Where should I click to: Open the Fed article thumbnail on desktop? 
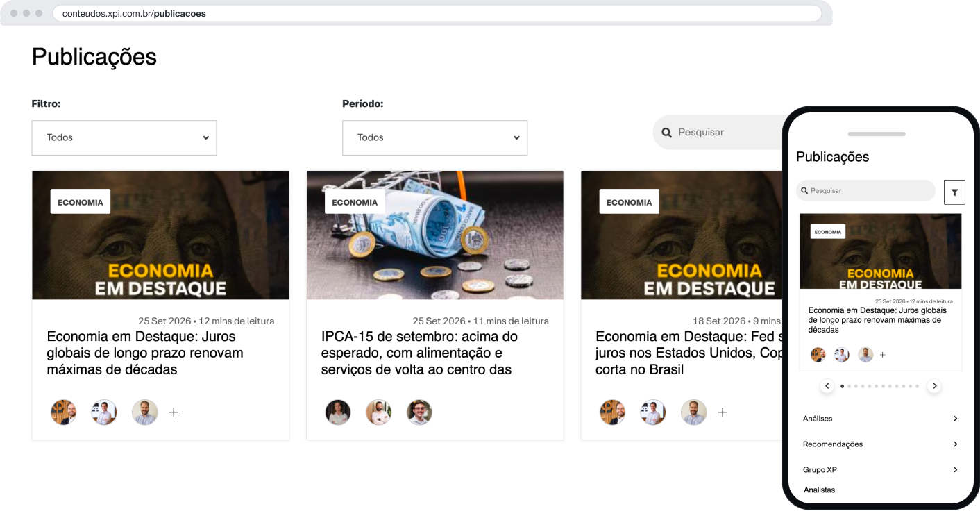point(682,235)
